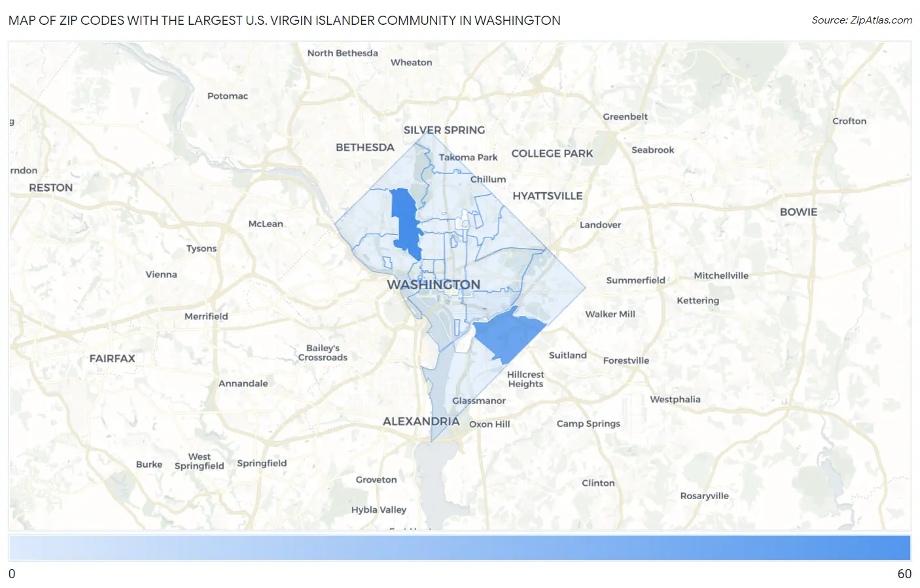This screenshot has width=920, height=588.
Task: Click the Greenbelt map label
Action: click(x=626, y=117)
